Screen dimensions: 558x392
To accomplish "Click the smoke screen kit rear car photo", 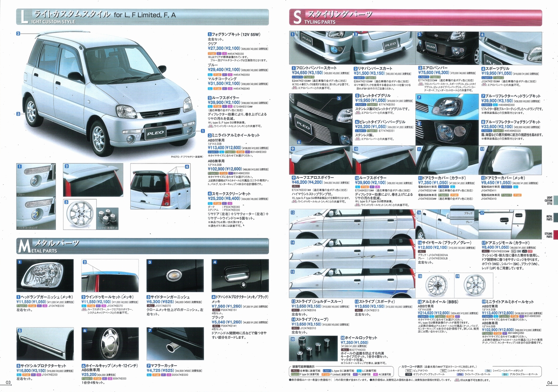I will [161, 185].
